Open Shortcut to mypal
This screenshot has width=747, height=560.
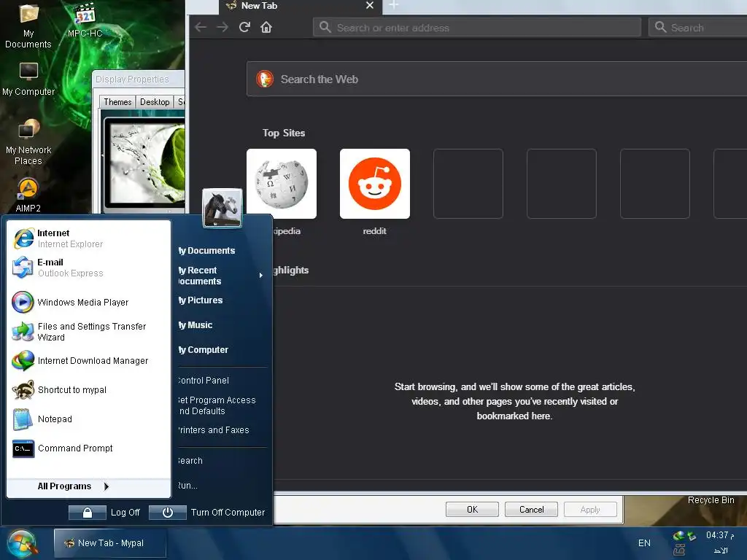88,390
